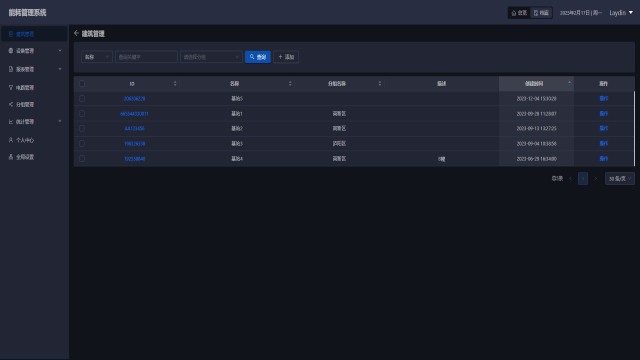Click 操作 link in the 2023-09-28 row

[x=603, y=113]
